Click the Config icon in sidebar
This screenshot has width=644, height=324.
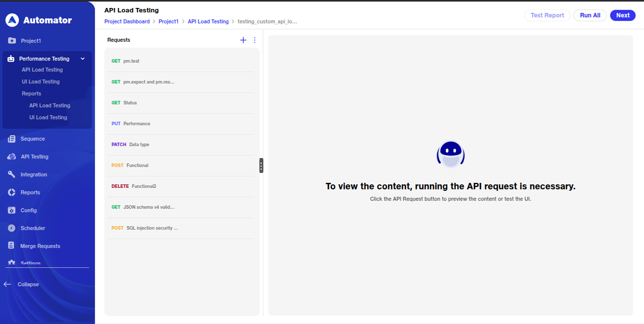(11, 210)
